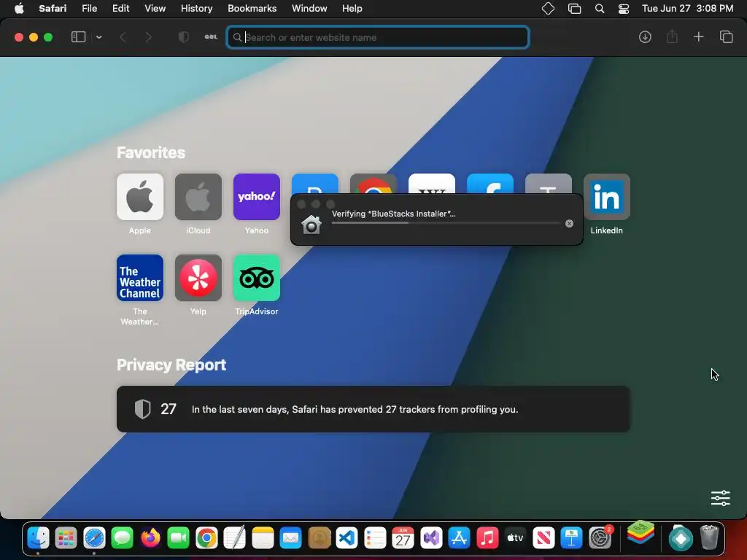Click the Privacy Report heading
Screen dimensions: 747x560
[x=171, y=365]
